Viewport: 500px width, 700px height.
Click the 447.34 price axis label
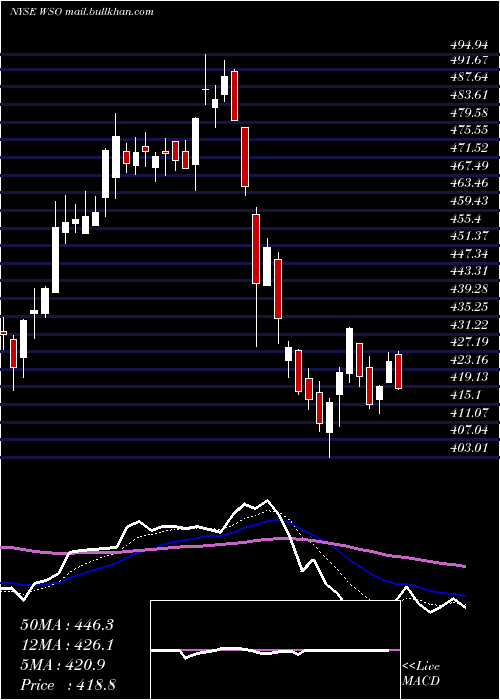468,254
